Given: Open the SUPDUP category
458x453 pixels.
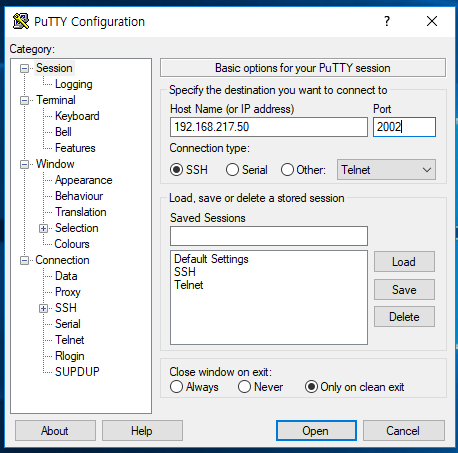Looking at the screenshot, I should point(77,372).
